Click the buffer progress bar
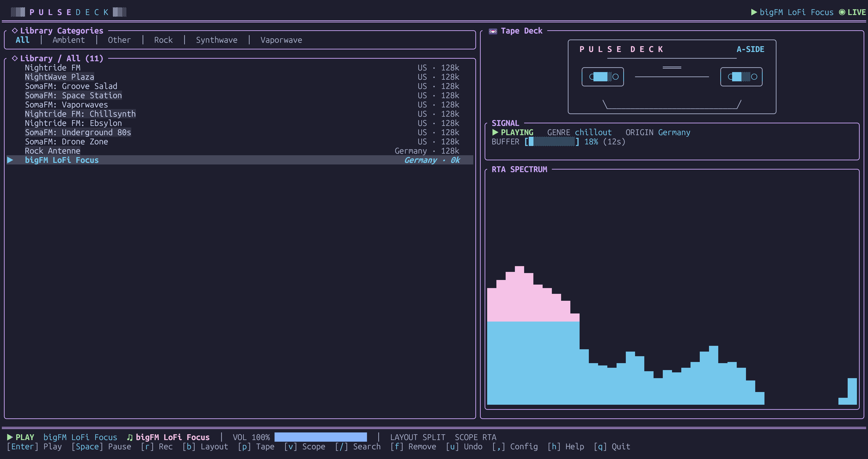The height and width of the screenshot is (459, 868). click(552, 142)
